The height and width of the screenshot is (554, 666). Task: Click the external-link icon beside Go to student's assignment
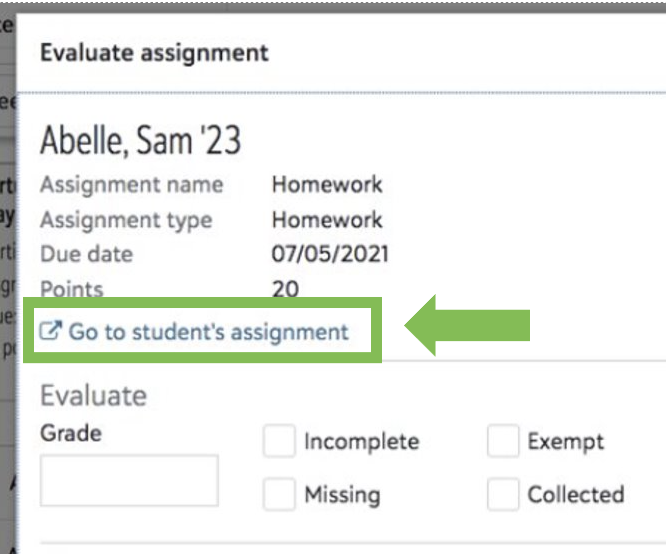coord(52,331)
